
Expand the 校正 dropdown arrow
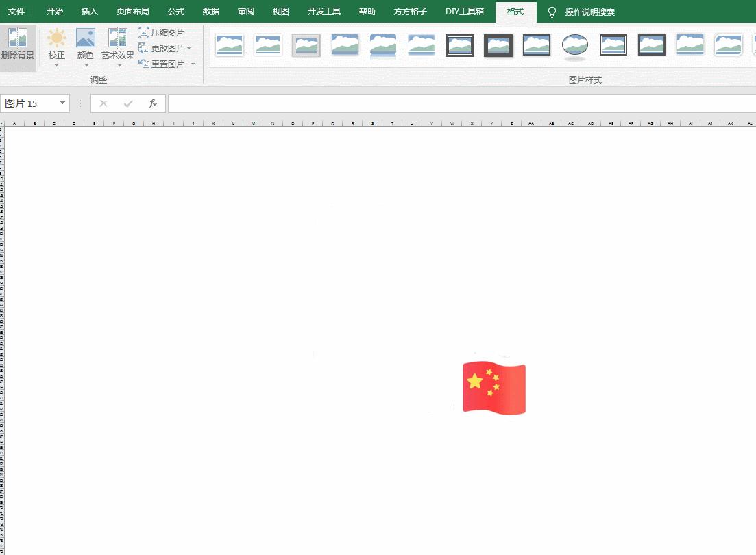click(56, 66)
